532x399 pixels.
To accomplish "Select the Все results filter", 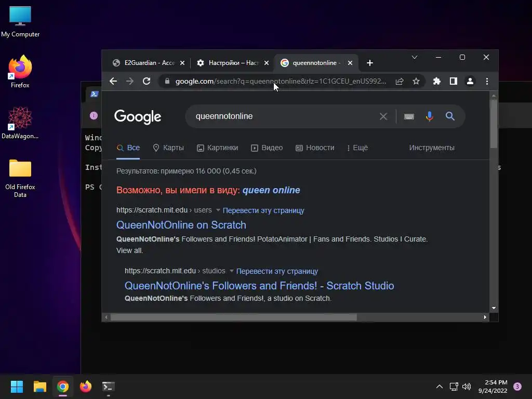I will click(128, 148).
